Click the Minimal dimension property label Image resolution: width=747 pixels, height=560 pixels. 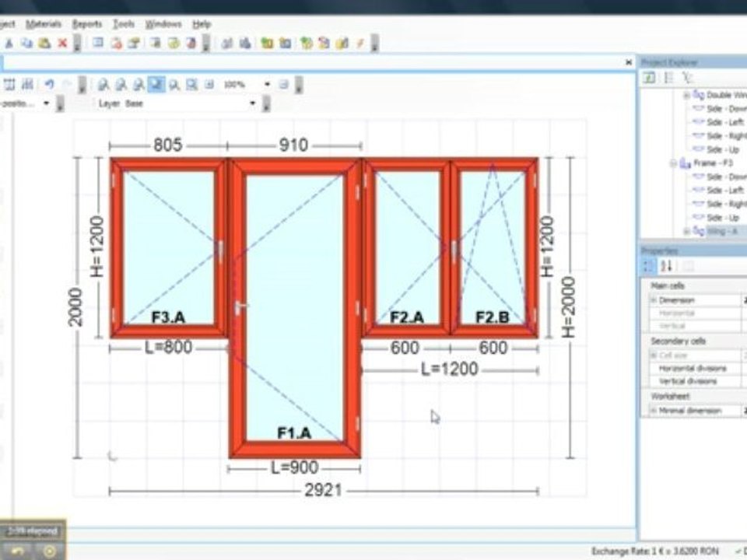pyautogui.click(x=690, y=411)
